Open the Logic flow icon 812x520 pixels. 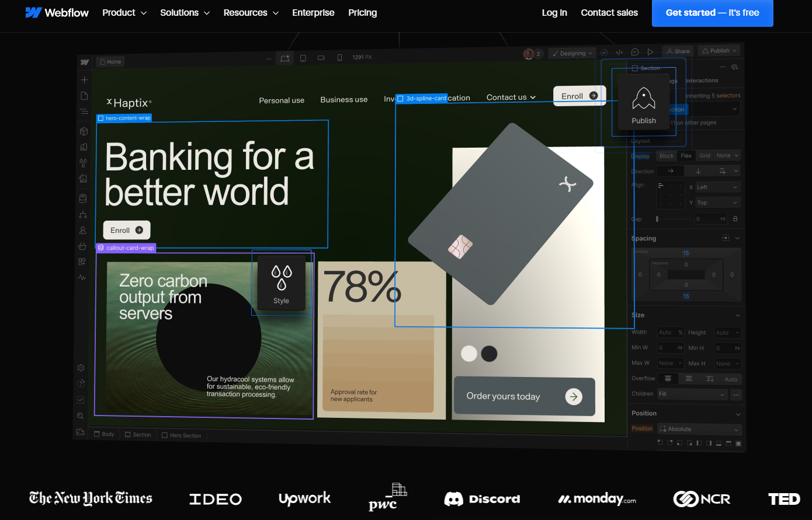pyautogui.click(x=83, y=214)
